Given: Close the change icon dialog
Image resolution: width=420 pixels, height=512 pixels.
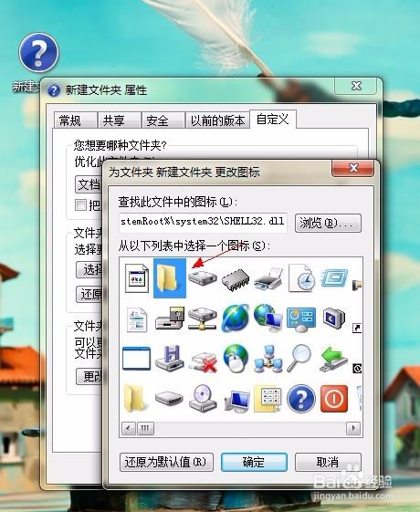Looking at the screenshot, I should pyautogui.click(x=353, y=168).
